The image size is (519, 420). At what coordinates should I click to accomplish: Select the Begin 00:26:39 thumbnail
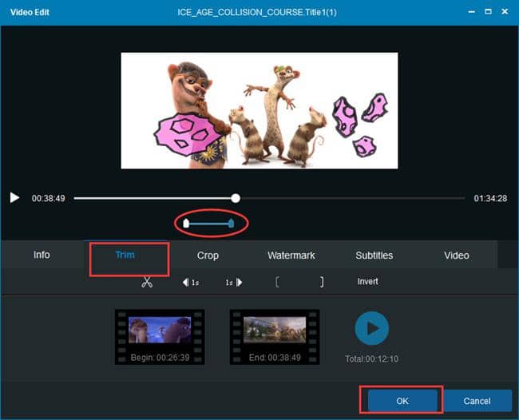(x=160, y=337)
